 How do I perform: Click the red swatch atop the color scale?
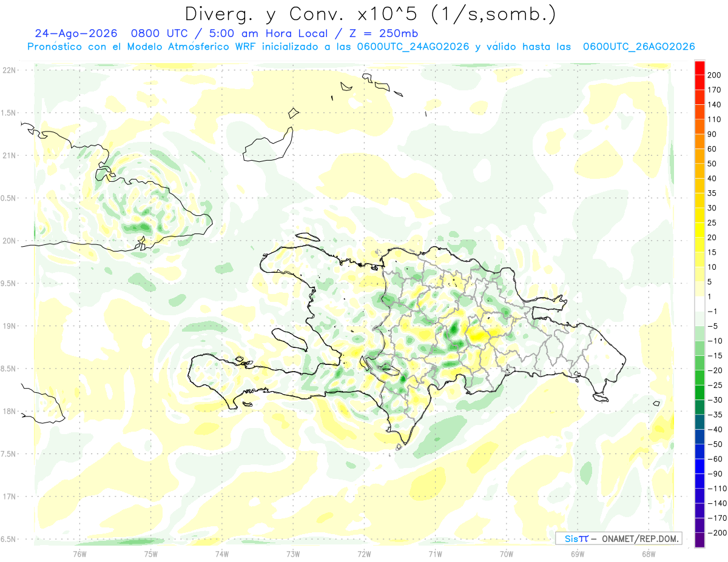click(x=699, y=67)
